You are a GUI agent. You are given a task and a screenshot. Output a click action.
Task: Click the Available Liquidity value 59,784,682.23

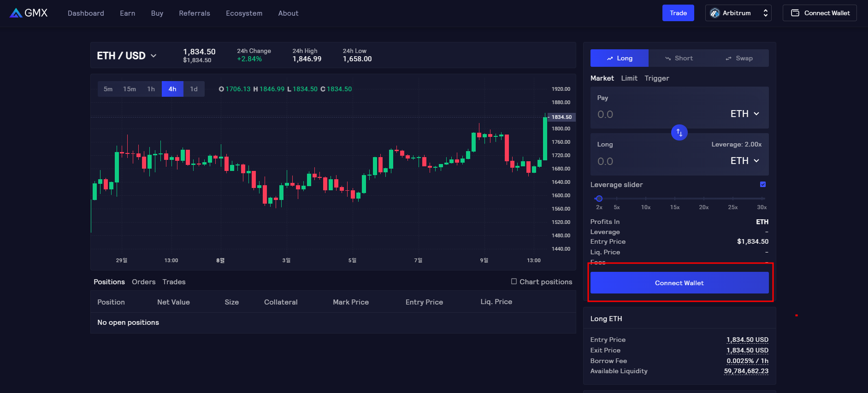pos(746,371)
